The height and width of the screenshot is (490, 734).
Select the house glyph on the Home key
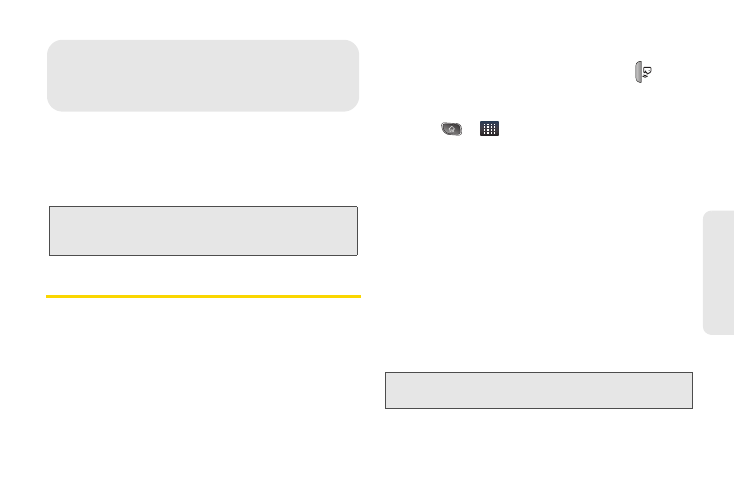tap(452, 129)
